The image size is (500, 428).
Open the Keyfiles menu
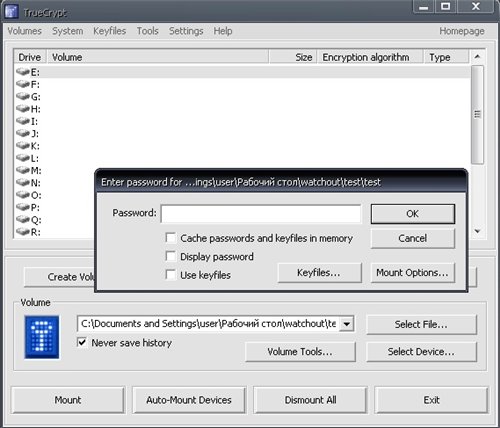[x=110, y=31]
